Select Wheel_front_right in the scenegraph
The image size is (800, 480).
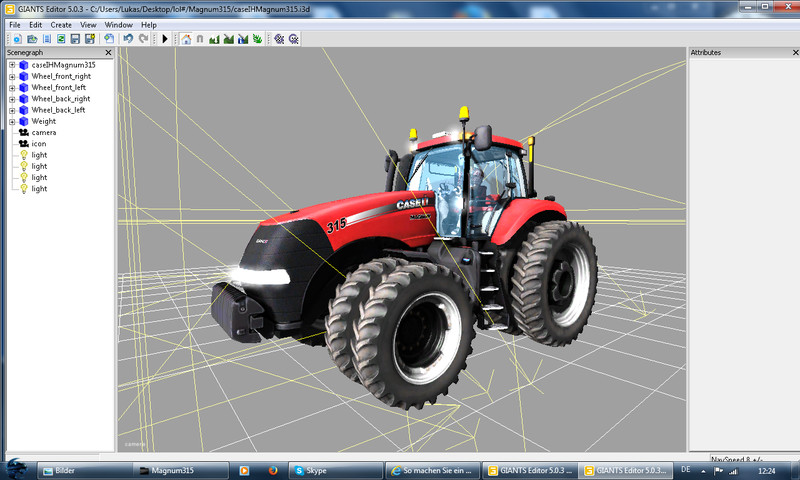[61, 76]
